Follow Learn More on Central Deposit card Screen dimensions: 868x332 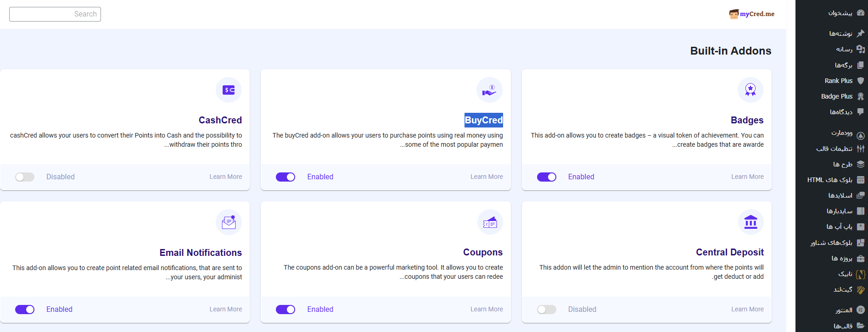[748, 309]
